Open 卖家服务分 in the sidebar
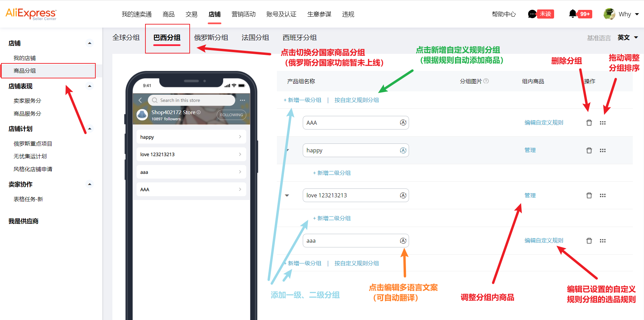 click(27, 101)
